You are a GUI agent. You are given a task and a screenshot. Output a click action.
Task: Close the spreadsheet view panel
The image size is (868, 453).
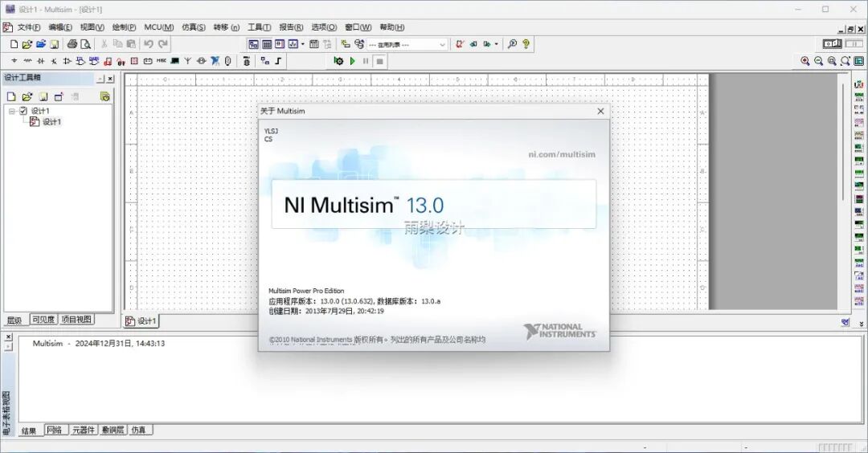[8, 337]
